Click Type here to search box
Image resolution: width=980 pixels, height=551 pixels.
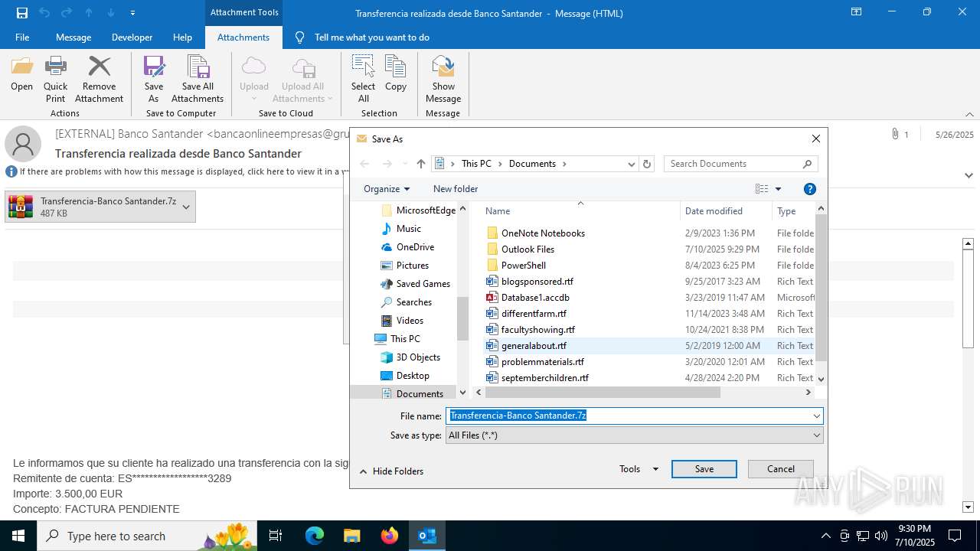147,536
